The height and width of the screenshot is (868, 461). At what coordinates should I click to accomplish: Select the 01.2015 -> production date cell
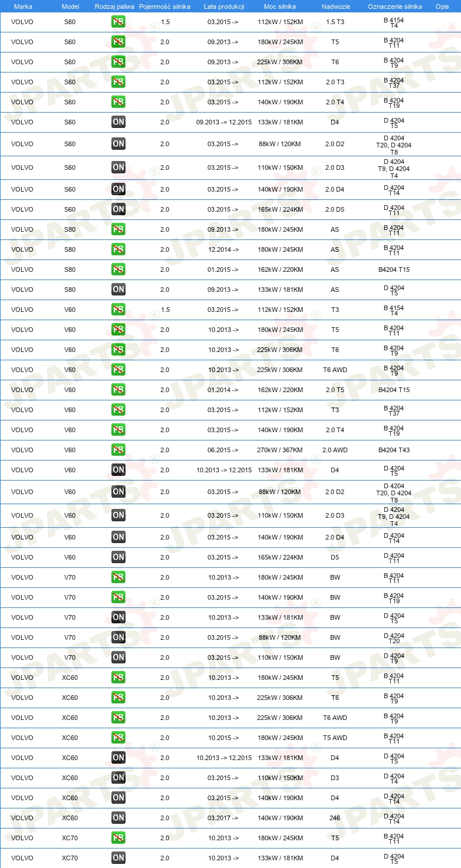pos(223,269)
